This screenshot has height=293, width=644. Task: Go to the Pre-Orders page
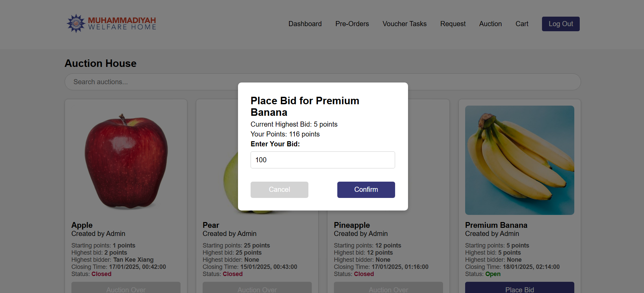click(x=352, y=24)
